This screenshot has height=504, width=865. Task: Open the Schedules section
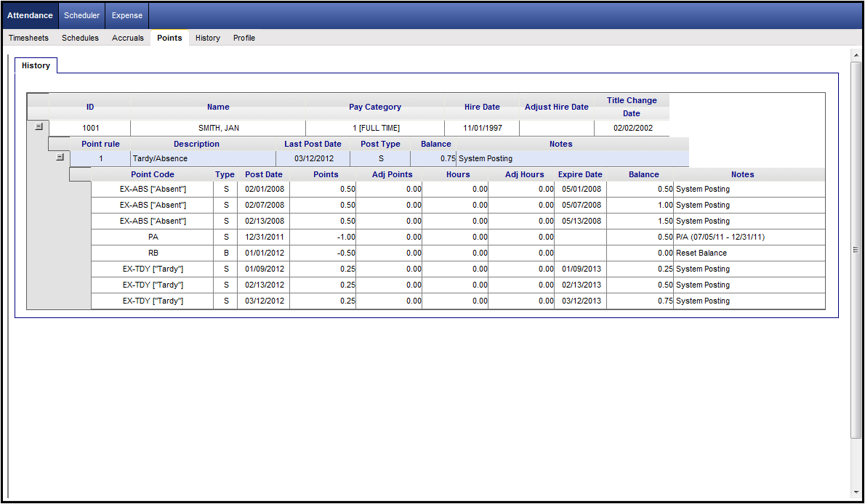pyautogui.click(x=80, y=38)
